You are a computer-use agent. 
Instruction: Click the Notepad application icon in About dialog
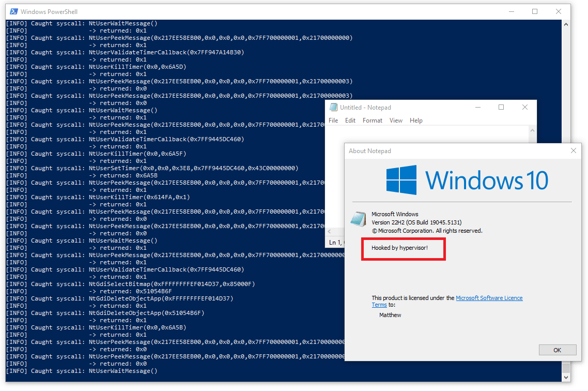click(359, 219)
